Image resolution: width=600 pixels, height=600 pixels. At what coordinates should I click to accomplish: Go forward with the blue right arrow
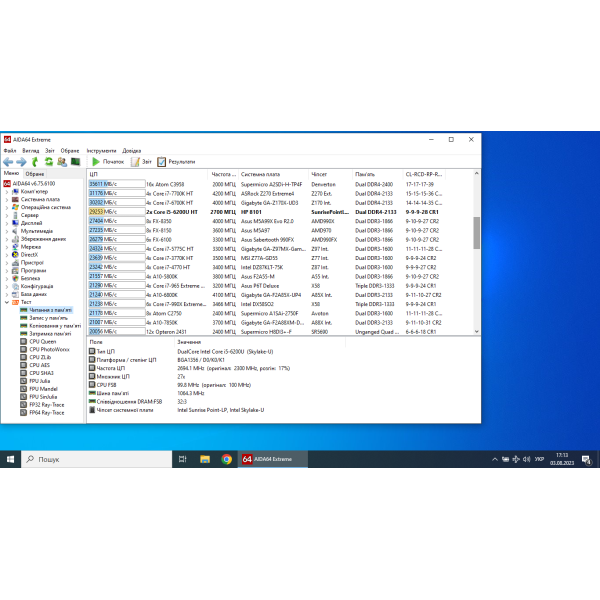pyautogui.click(x=21, y=162)
